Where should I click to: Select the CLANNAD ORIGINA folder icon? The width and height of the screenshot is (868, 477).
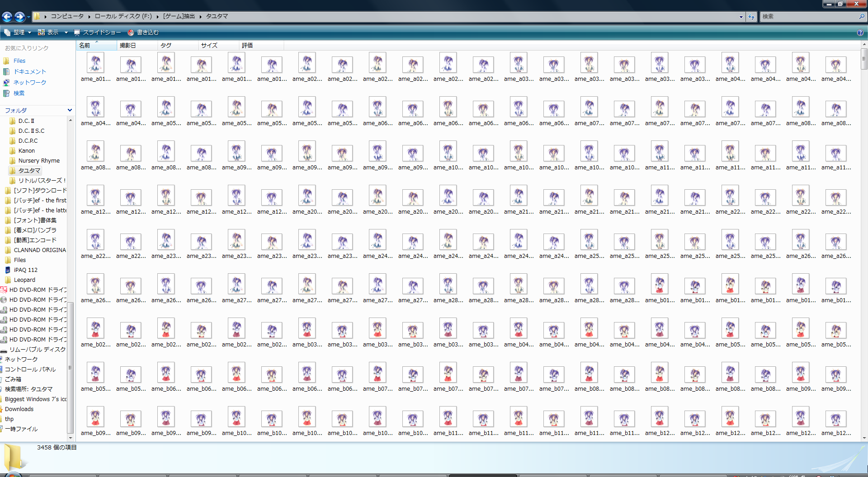click(8, 250)
